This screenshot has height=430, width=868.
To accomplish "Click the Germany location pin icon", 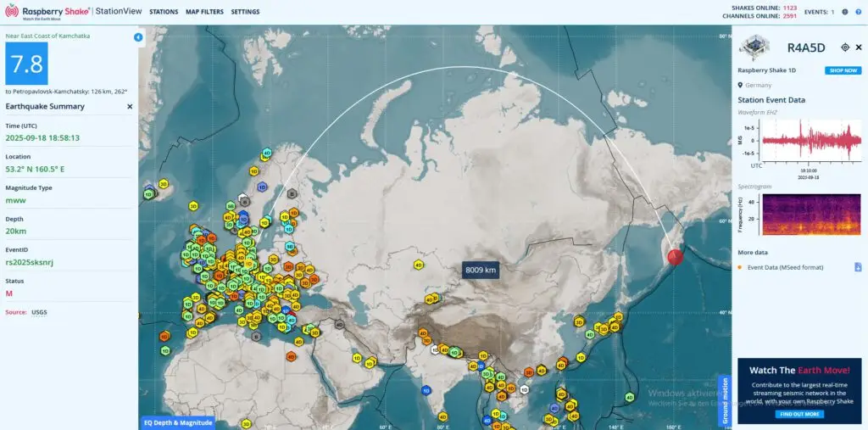I will (x=741, y=85).
